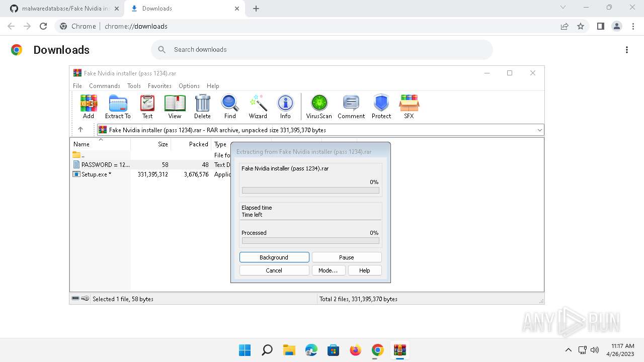This screenshot has height=362, width=644.
Task: Open the Favorites menu
Action: coord(159,86)
